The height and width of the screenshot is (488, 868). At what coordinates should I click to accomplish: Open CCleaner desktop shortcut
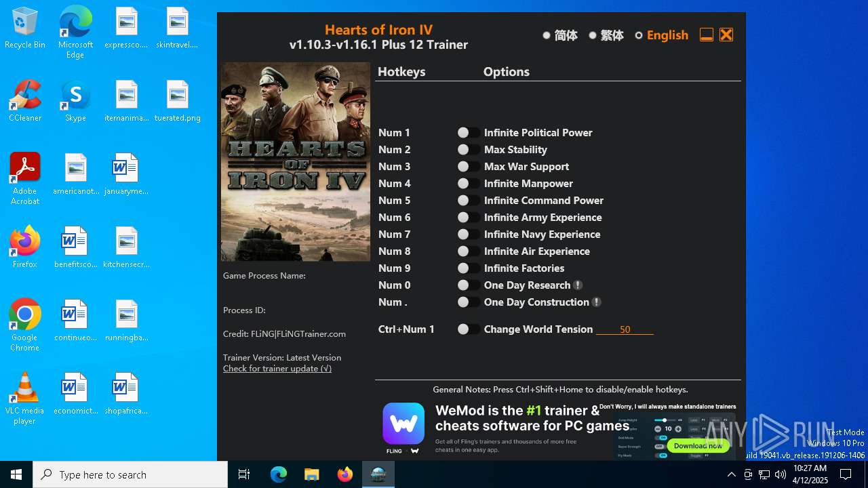(x=25, y=101)
